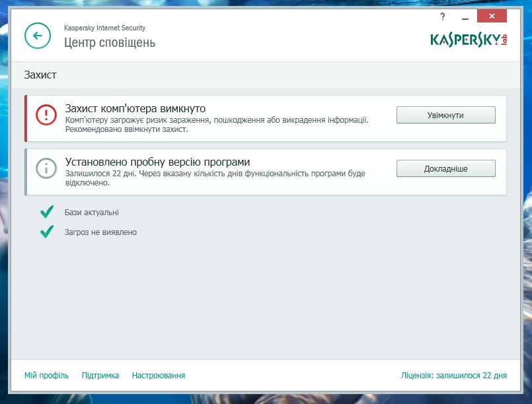Screen dimensions: 532x404
Task: Click the green checkmark beside Загроз не виявлено
Action: [47, 232]
